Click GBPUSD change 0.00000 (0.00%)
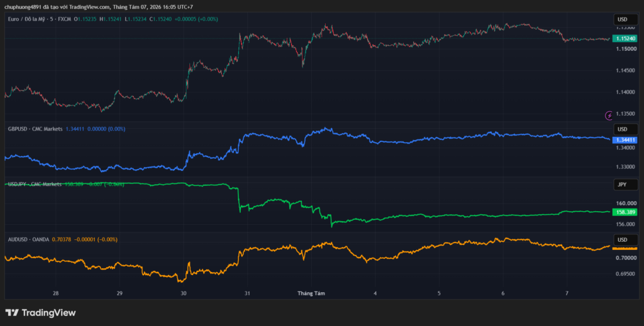The height and width of the screenshot is (326, 644). [x=106, y=129]
